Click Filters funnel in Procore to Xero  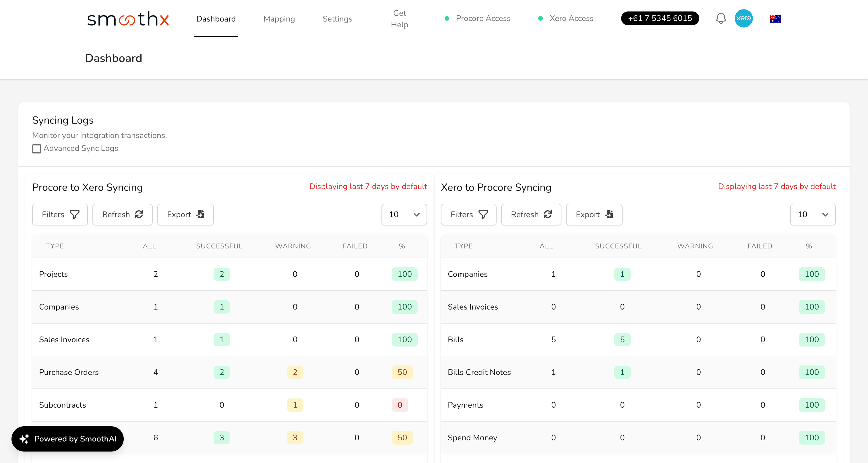(60, 215)
